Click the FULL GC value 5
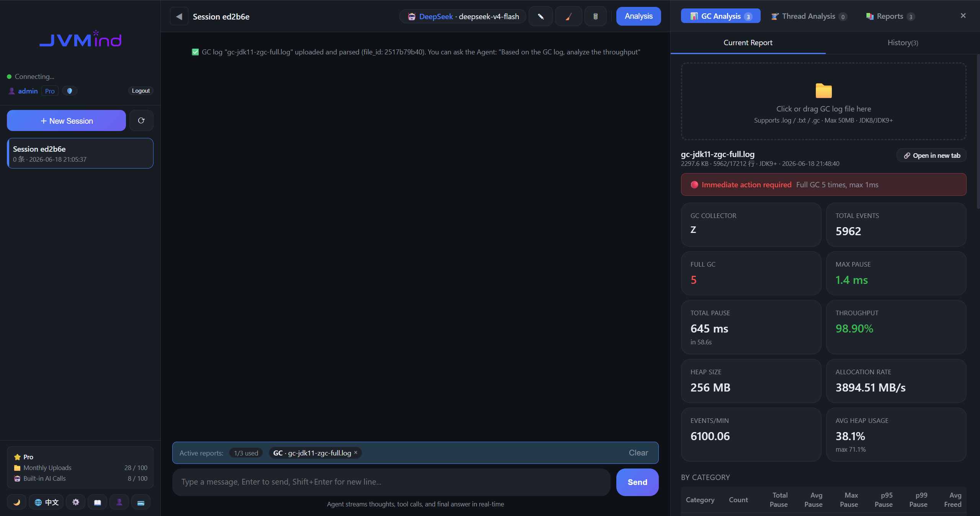Viewport: 980px width, 516px height. (x=693, y=280)
